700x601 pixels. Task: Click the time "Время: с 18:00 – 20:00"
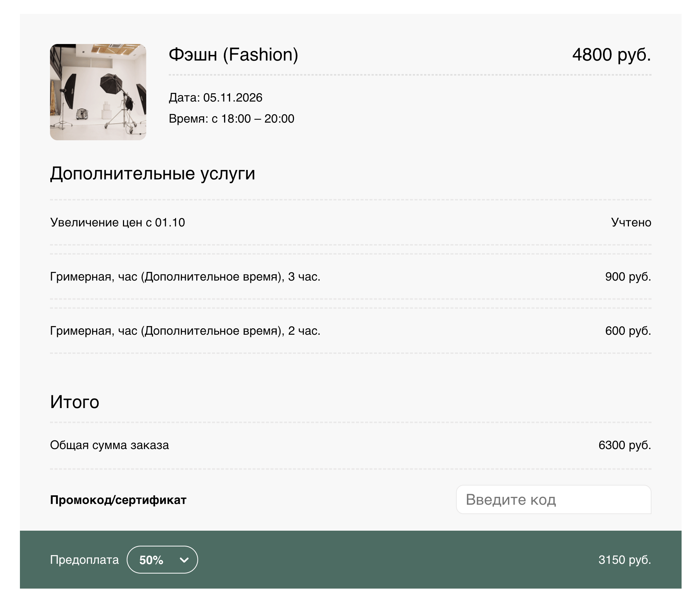[x=232, y=119]
